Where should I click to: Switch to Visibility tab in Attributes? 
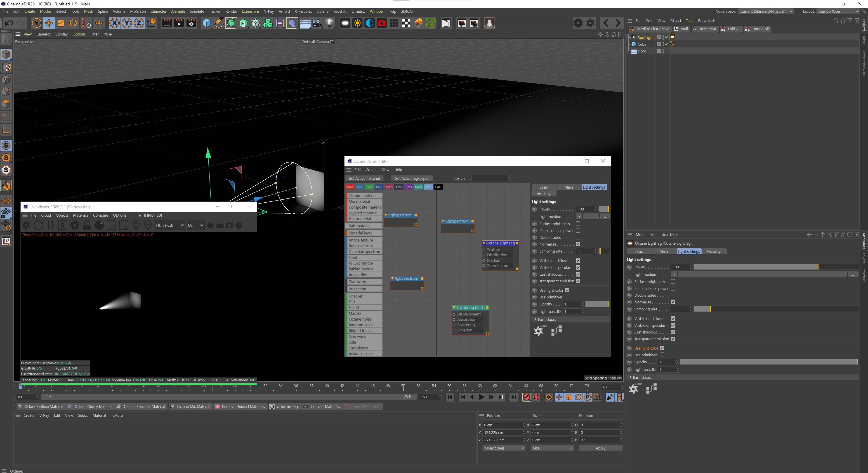(713, 251)
